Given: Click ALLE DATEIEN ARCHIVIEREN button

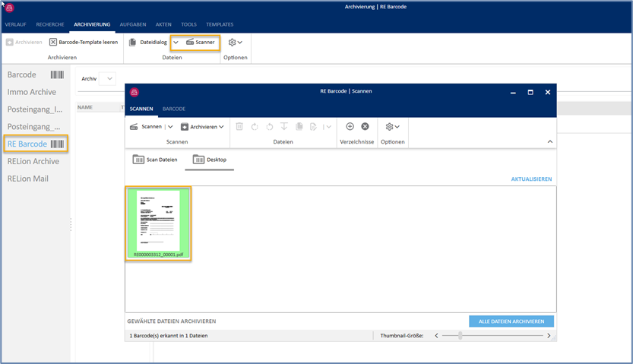Looking at the screenshot, I should (x=511, y=321).
